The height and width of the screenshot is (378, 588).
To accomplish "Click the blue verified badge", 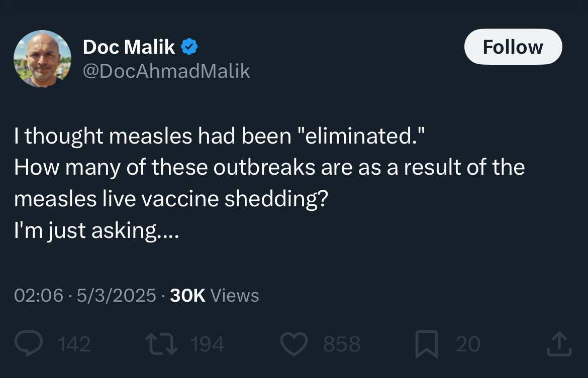I will [x=189, y=47].
